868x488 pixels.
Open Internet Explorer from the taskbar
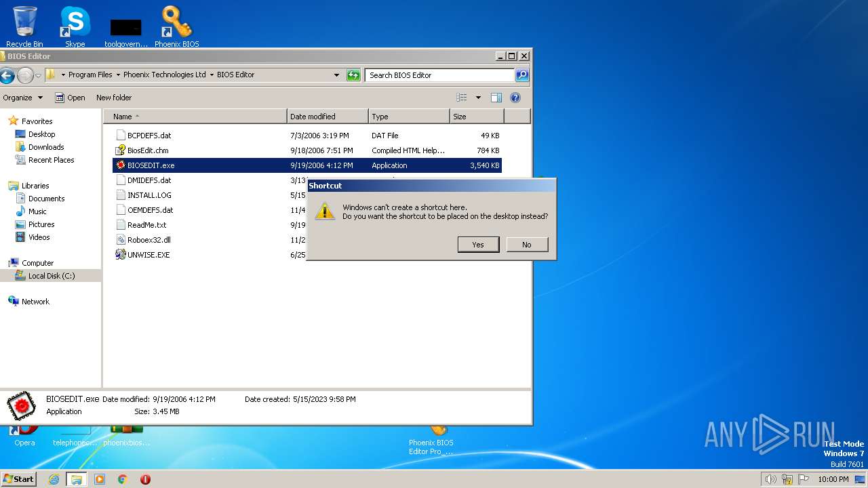[x=54, y=479]
